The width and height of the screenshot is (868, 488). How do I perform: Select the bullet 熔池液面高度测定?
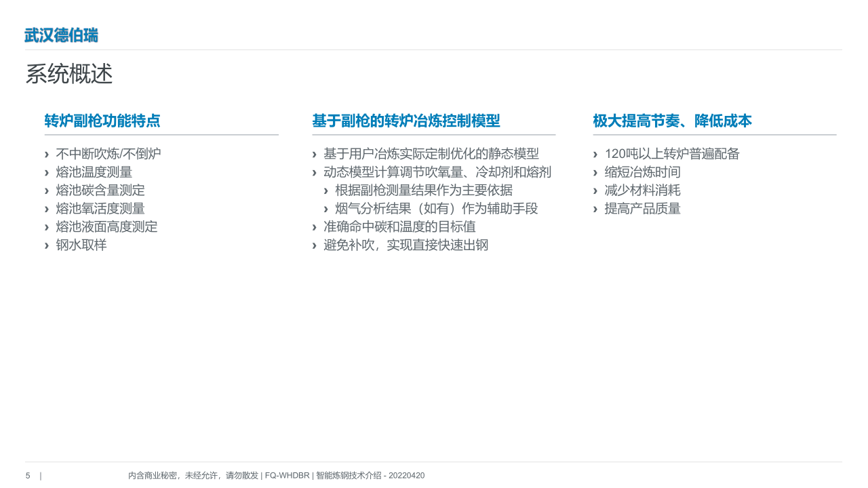[106, 227]
